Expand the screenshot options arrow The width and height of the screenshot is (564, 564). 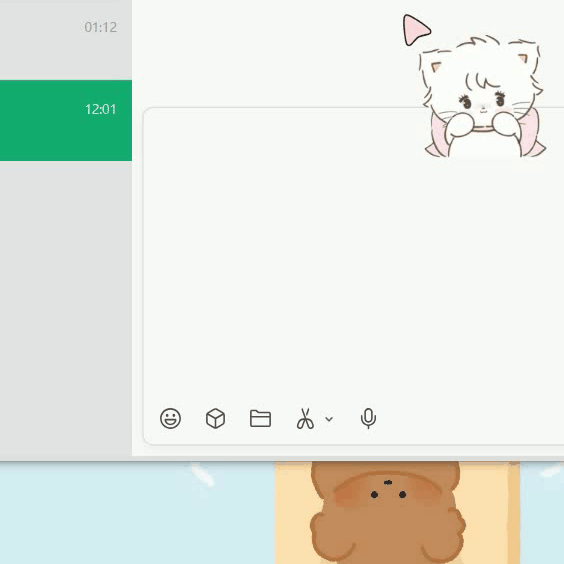tap(329, 419)
